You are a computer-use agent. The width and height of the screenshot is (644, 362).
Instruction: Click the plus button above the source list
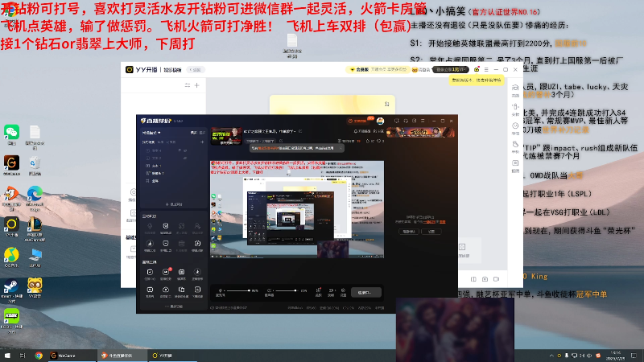[x=202, y=142]
